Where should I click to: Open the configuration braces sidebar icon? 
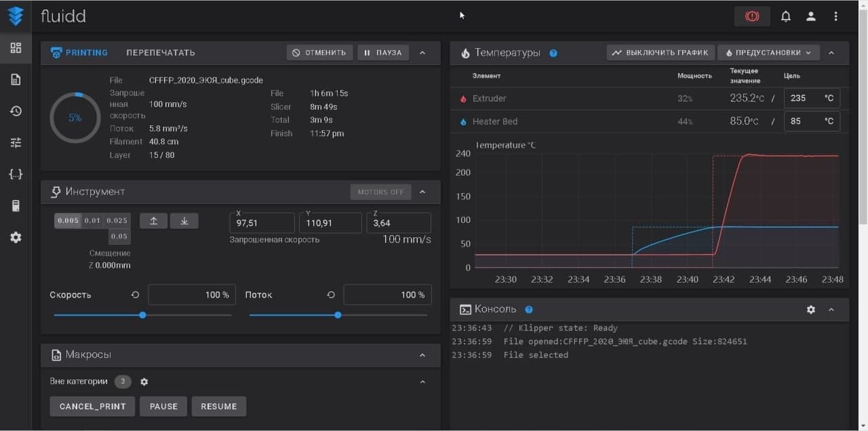click(x=16, y=174)
